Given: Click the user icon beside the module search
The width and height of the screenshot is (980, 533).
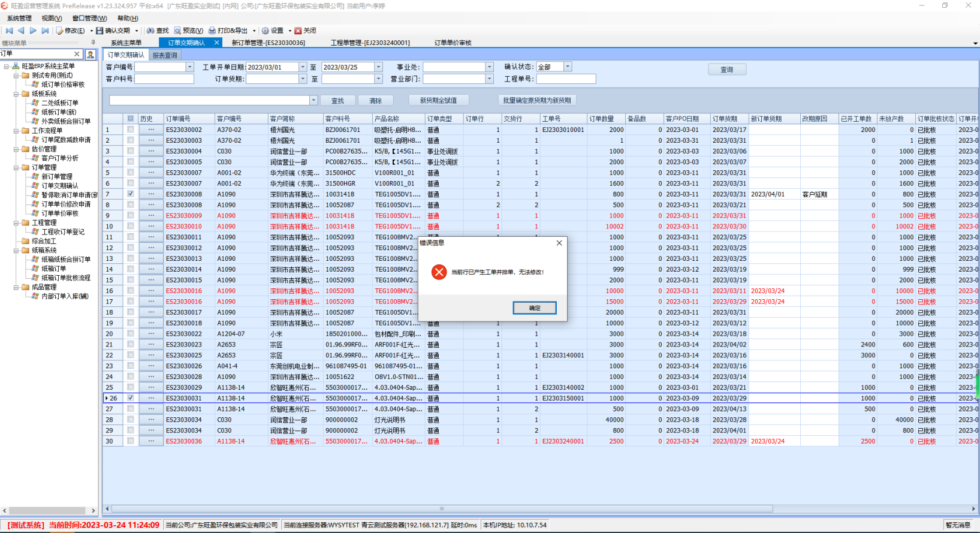Looking at the screenshot, I should [x=91, y=54].
